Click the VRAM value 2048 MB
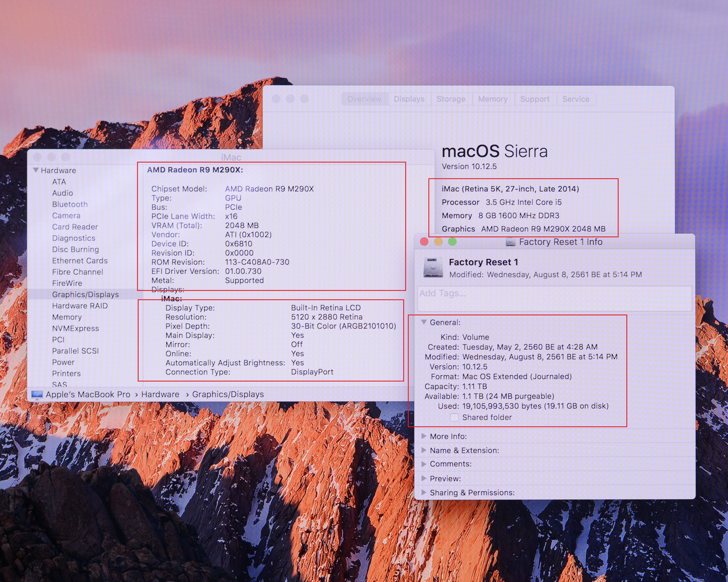The height and width of the screenshot is (582, 728). 242,225
